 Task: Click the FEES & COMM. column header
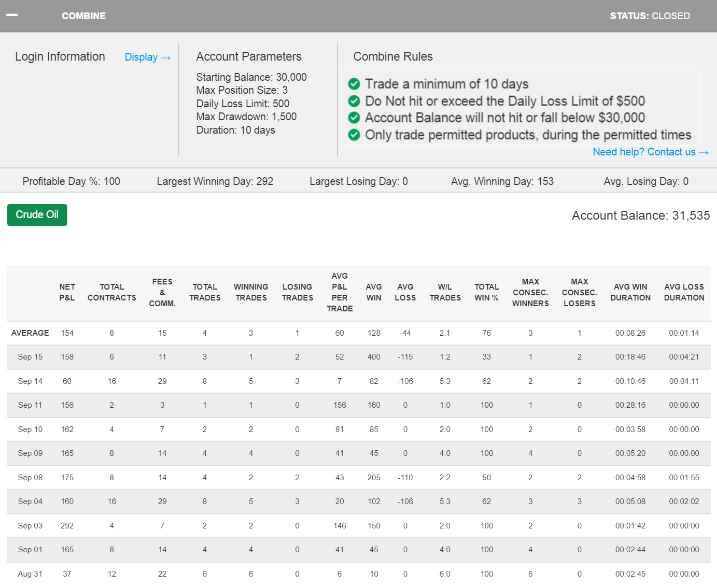[x=162, y=292]
